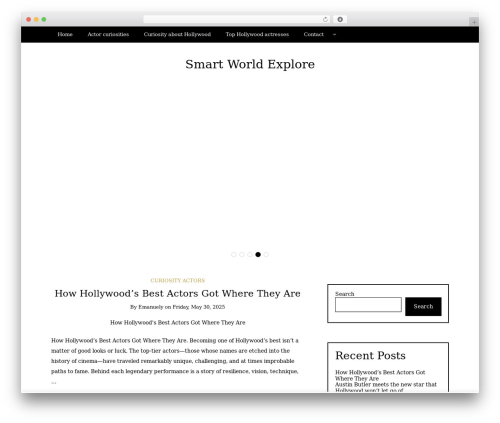Viewport: 500px width, 423px height.
Task: Open the post title about Hollywood's Best Actors
Action: (178, 294)
